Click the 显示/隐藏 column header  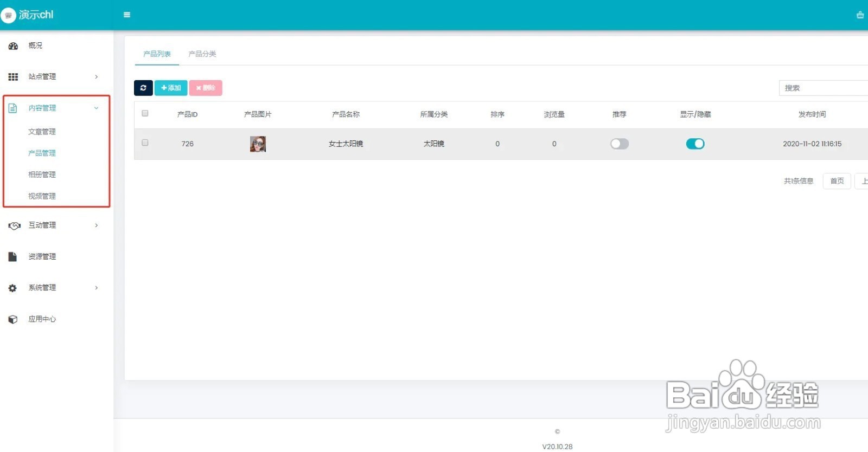(695, 114)
